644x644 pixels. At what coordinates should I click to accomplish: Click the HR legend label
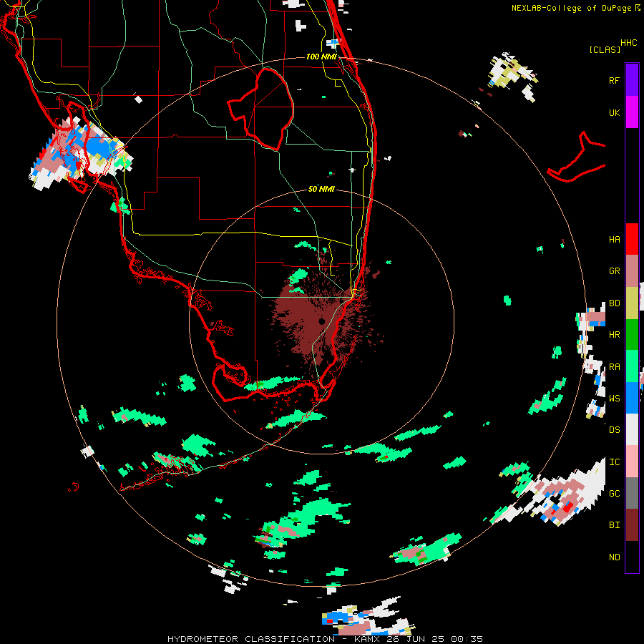(x=614, y=335)
